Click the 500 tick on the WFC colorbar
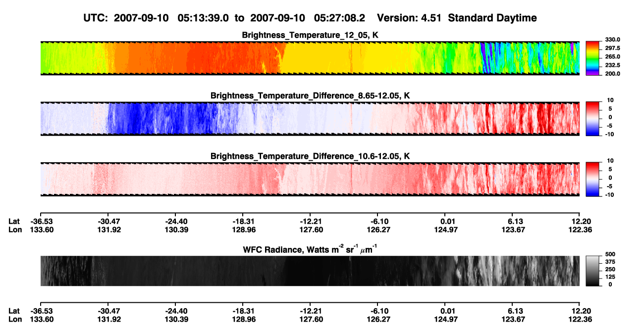644x330 pixels. click(x=610, y=254)
